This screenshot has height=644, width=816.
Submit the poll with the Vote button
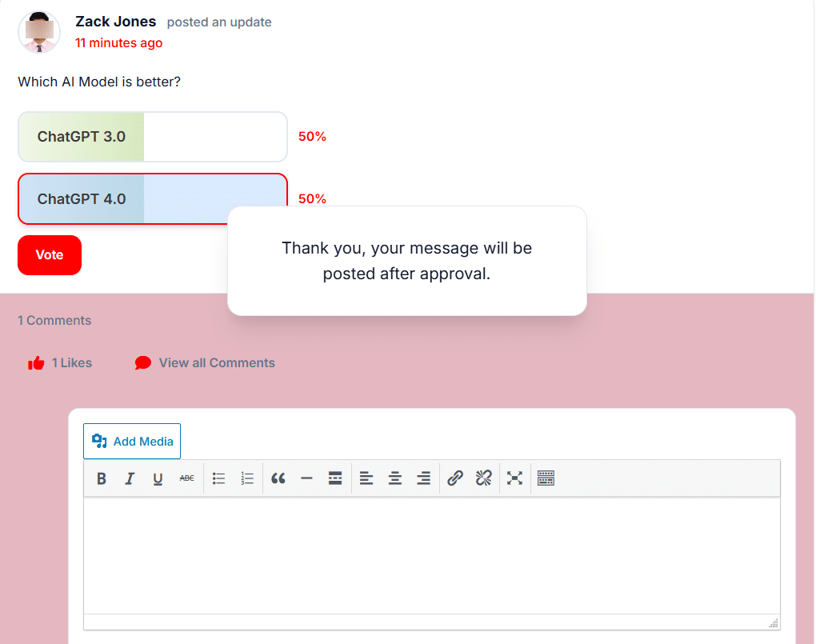pos(50,255)
